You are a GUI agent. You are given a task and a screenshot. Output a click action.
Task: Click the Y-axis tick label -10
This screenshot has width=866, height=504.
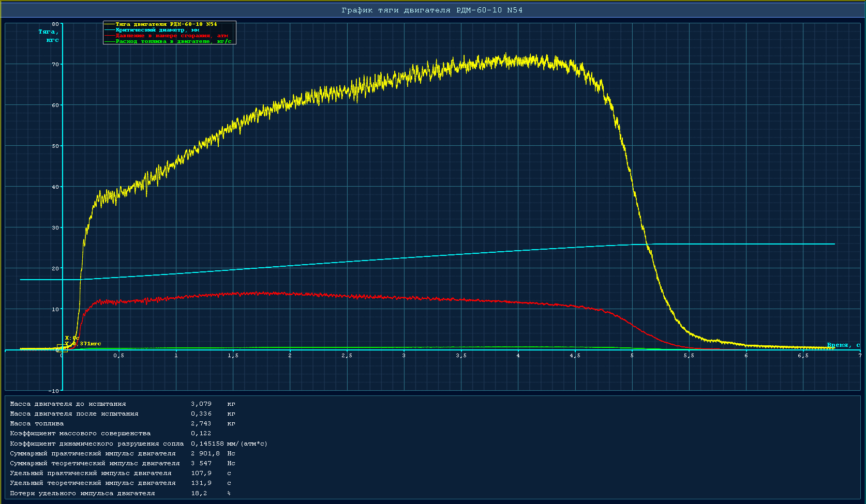[x=54, y=391]
